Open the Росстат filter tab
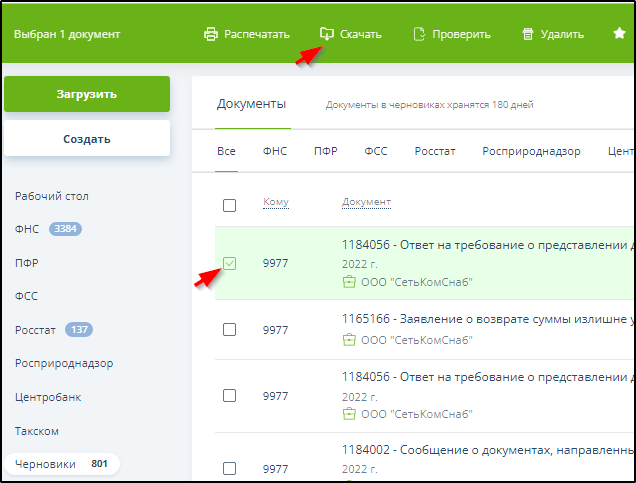The image size is (636, 483). tap(435, 152)
